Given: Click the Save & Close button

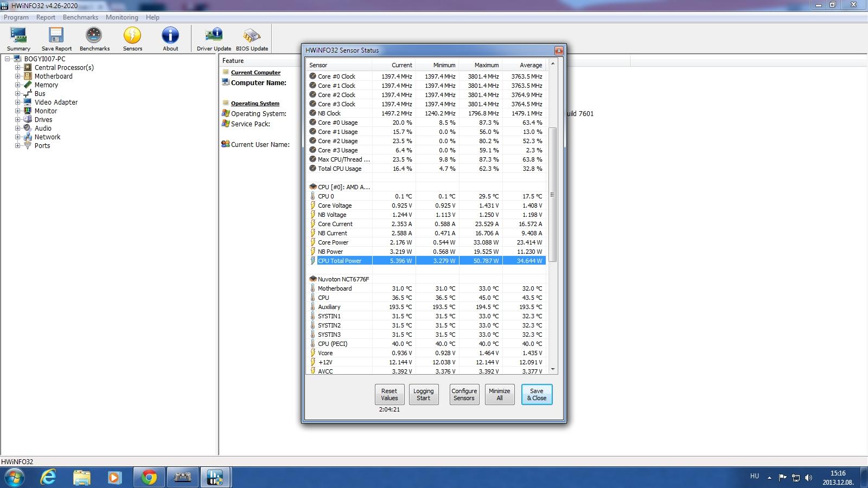Looking at the screenshot, I should pyautogui.click(x=537, y=394).
